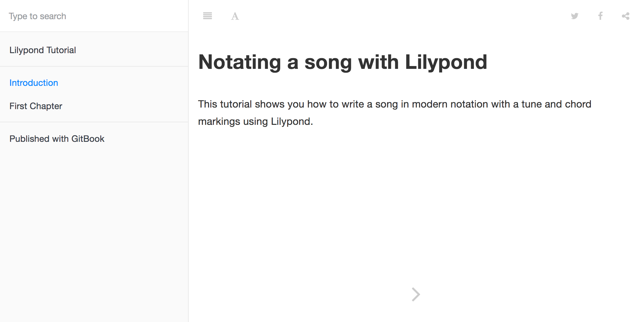
Task: Click the word Lilypond in the heading
Action: pyautogui.click(x=446, y=62)
